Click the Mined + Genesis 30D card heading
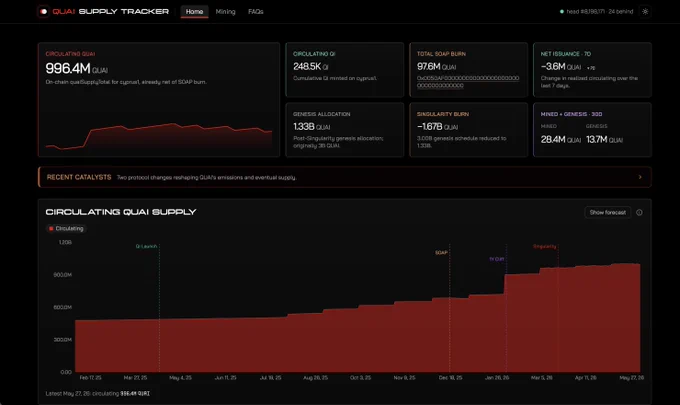Image resolution: width=680 pixels, height=405 pixels. pyautogui.click(x=571, y=114)
